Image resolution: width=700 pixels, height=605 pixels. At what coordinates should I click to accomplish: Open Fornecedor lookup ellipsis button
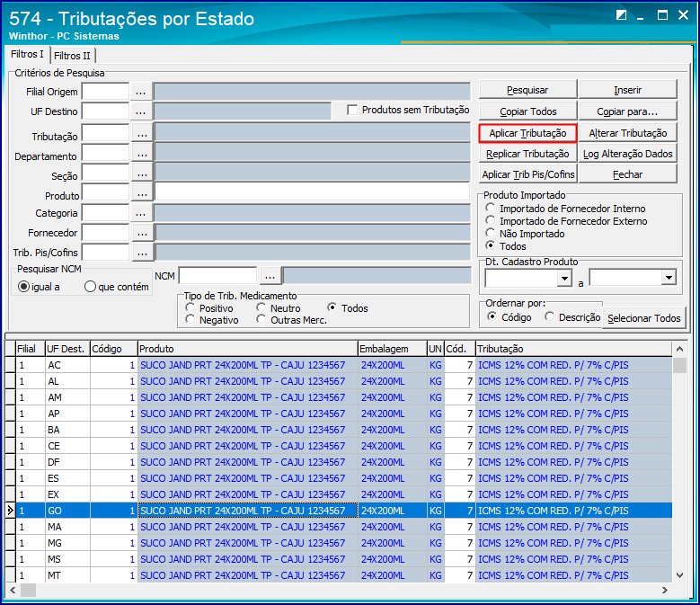tap(142, 233)
